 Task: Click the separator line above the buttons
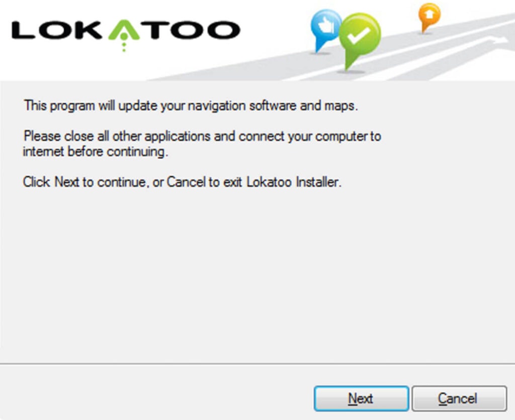coord(257,364)
